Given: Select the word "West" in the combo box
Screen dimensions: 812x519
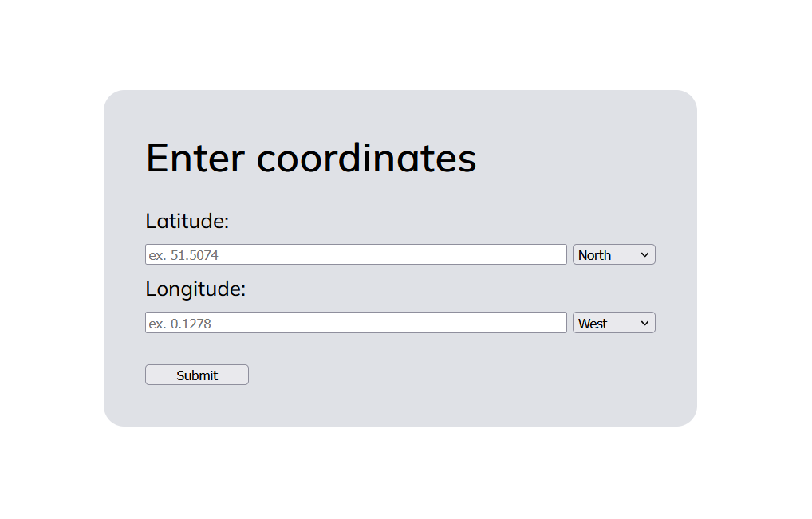Looking at the screenshot, I should pos(593,324).
